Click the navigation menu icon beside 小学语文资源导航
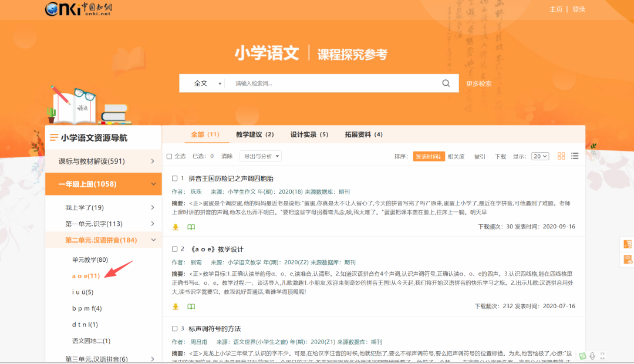 54,137
